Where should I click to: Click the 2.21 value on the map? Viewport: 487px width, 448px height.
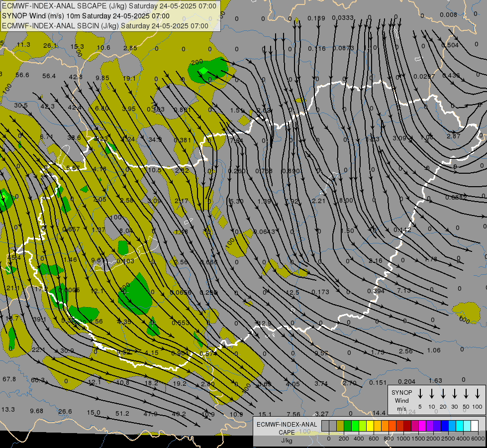point(318,201)
